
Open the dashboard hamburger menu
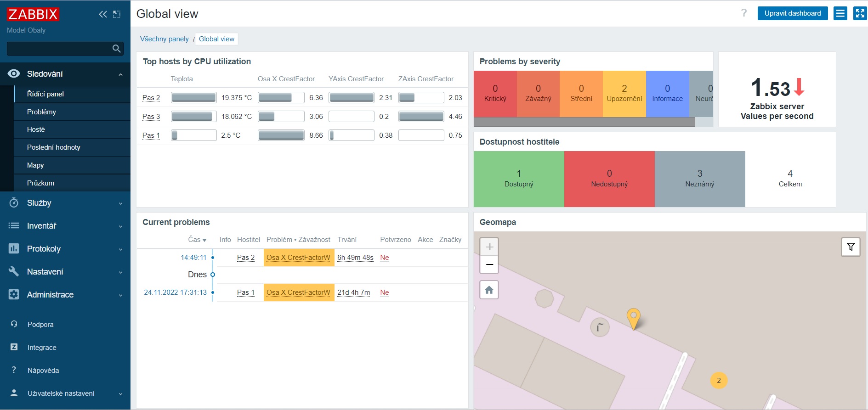pos(840,13)
